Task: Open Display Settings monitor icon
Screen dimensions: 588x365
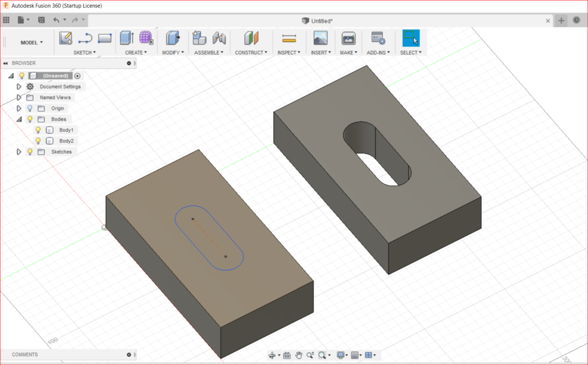Action: point(340,355)
